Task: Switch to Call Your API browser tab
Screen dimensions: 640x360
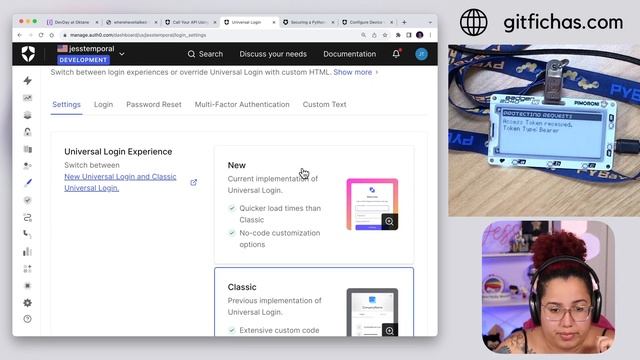Action: pyautogui.click(x=191, y=22)
